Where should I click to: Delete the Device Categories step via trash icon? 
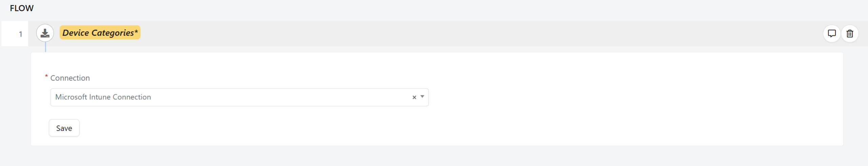pyautogui.click(x=850, y=33)
